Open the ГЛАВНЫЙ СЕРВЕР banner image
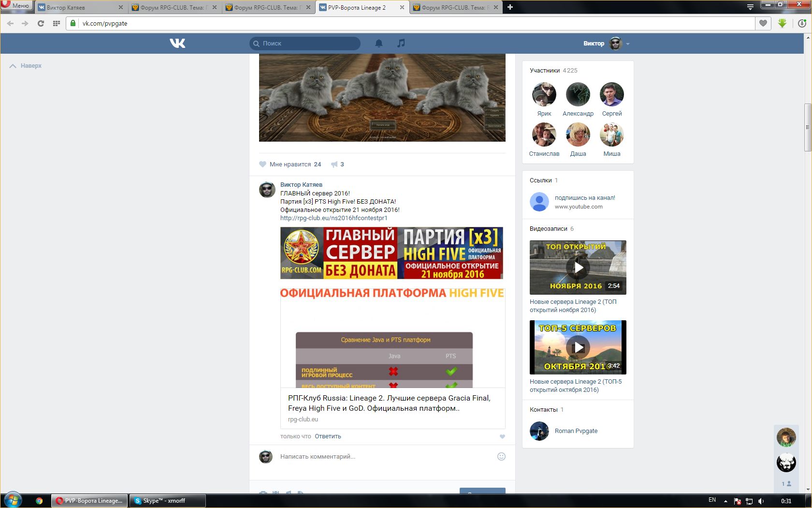 (391, 253)
